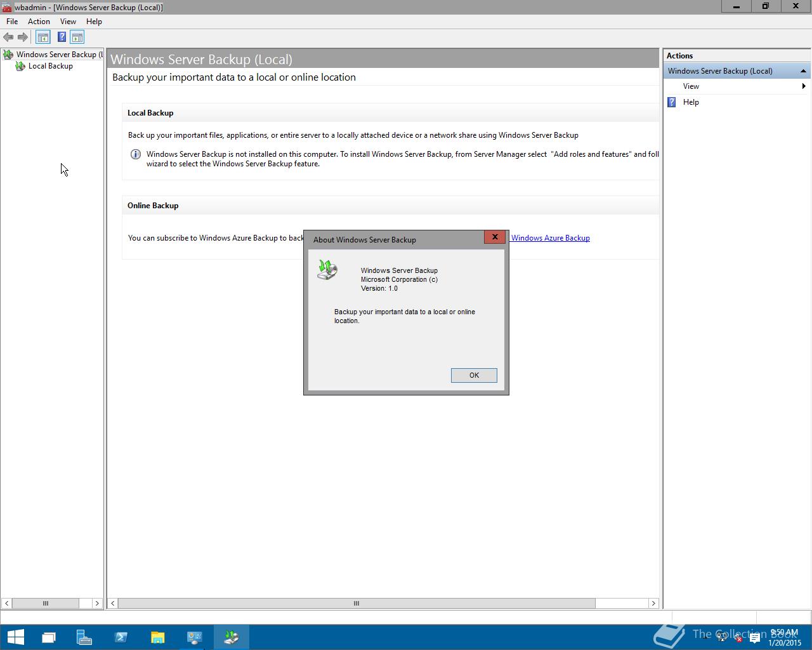Open Control Panel taskbar icon
This screenshot has height=650, width=812.
[x=194, y=637]
